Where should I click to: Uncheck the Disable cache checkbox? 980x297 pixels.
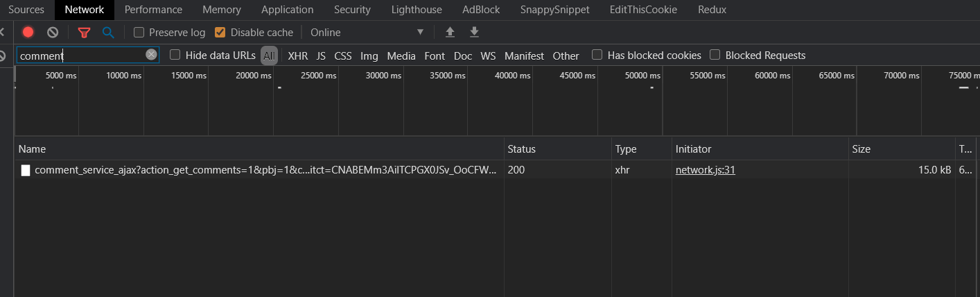pyautogui.click(x=220, y=32)
